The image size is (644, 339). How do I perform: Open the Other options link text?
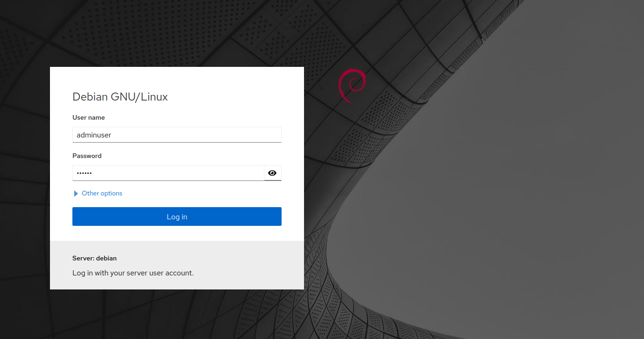tap(102, 193)
